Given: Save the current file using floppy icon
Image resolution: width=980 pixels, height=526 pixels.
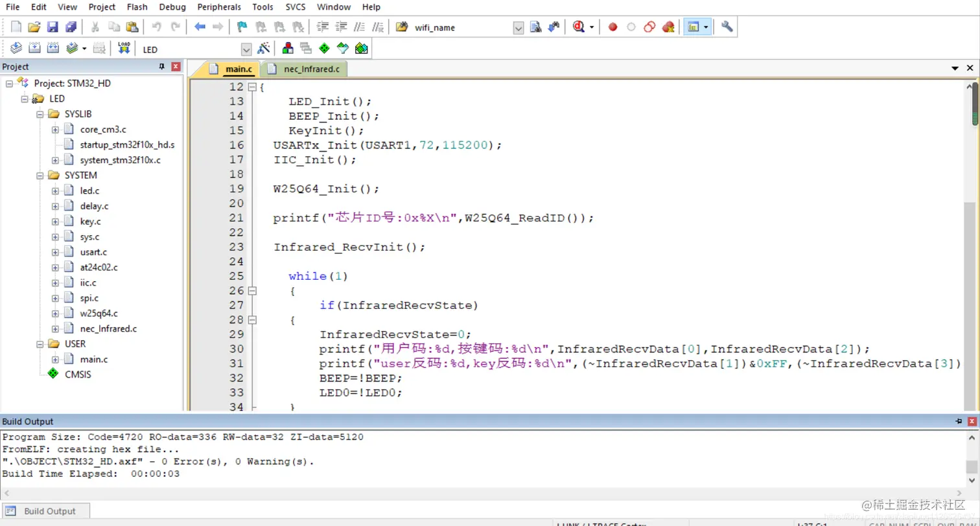Looking at the screenshot, I should [52, 27].
